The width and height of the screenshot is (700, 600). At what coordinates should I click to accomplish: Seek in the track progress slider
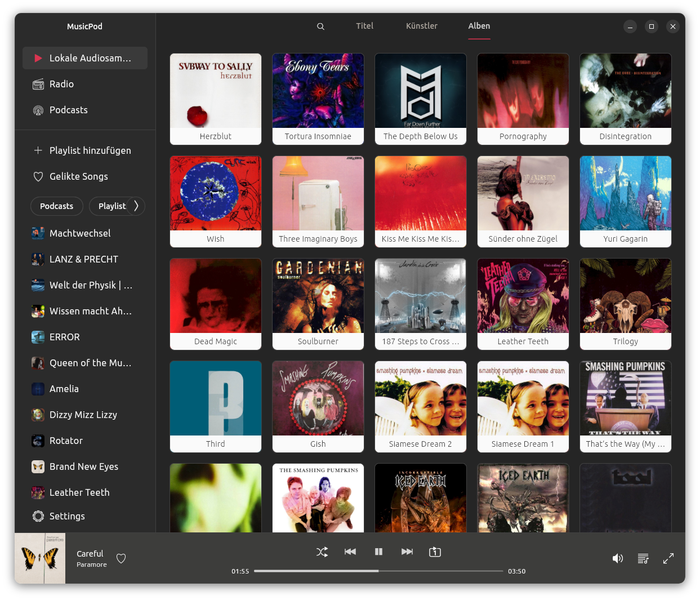[x=378, y=571]
